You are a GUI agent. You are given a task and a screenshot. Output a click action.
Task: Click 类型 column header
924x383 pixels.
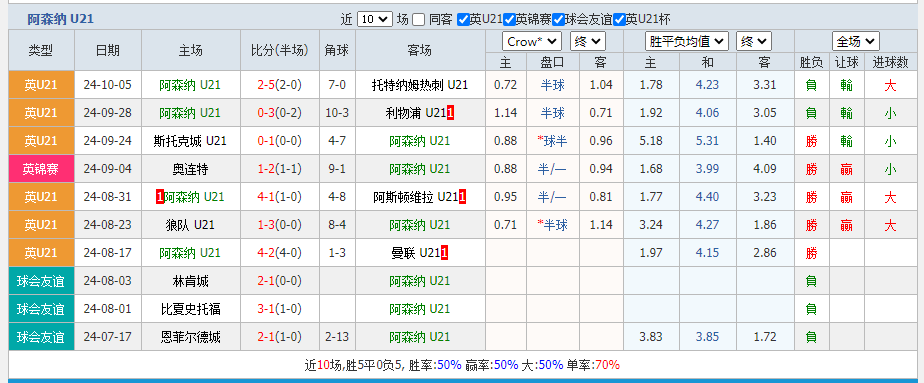coord(41,51)
